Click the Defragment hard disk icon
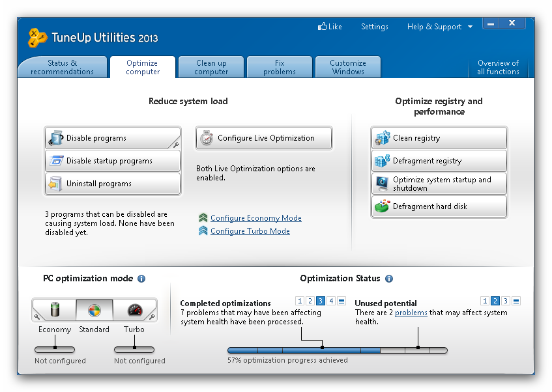Image resolution: width=552 pixels, height=392 pixels. click(x=383, y=206)
